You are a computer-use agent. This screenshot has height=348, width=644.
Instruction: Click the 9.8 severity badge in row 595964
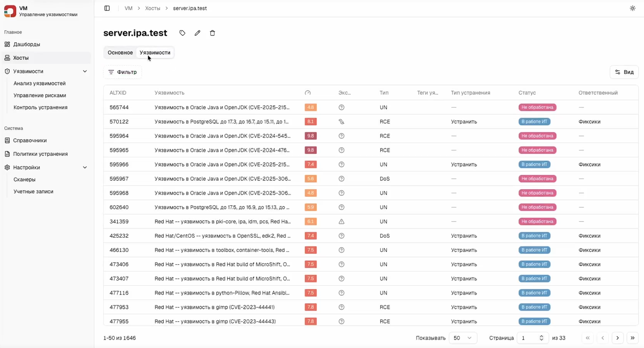pos(310,136)
